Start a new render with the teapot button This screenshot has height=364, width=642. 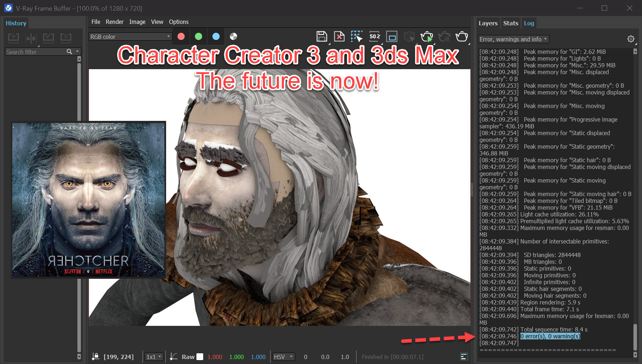(427, 36)
